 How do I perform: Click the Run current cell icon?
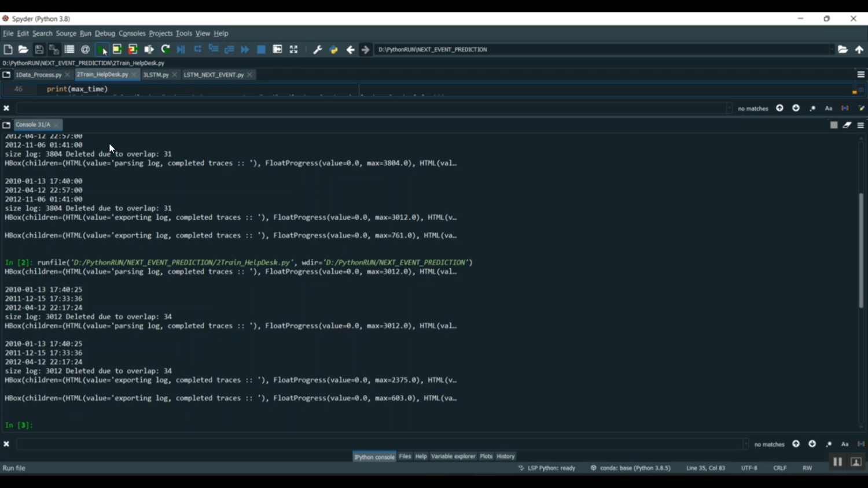coord(117,50)
